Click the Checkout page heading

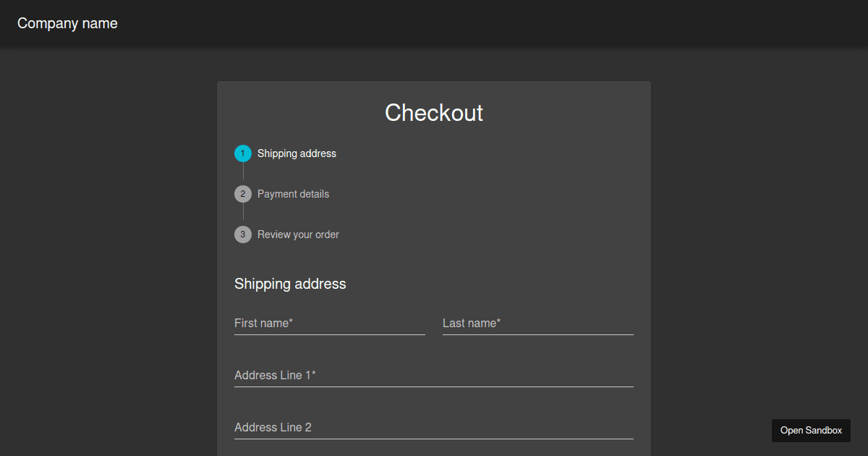[x=434, y=113]
